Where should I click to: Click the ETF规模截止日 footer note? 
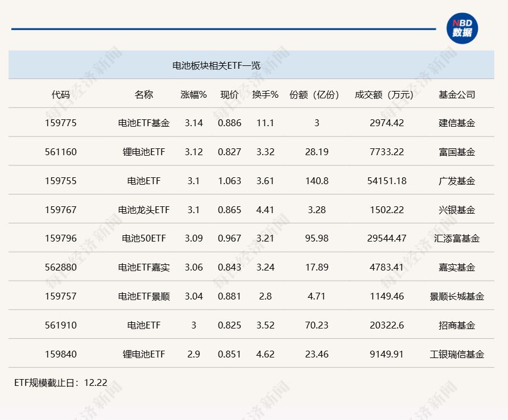tap(61, 383)
